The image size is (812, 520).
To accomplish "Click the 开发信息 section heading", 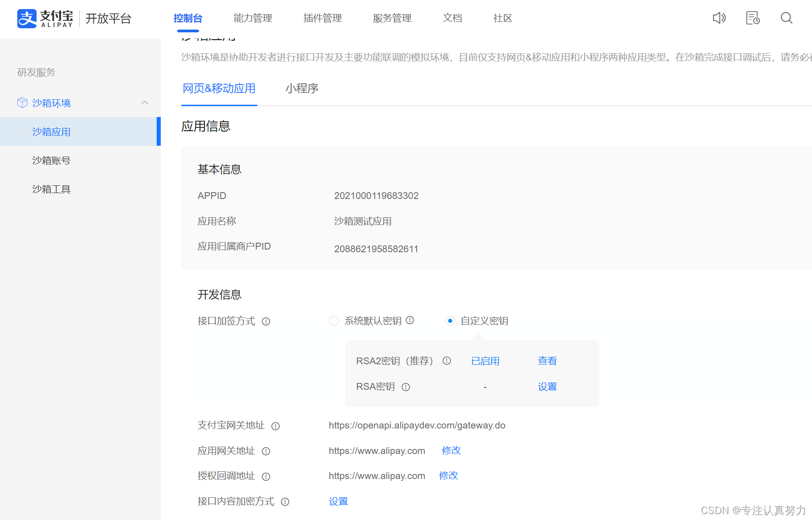I will point(220,295).
